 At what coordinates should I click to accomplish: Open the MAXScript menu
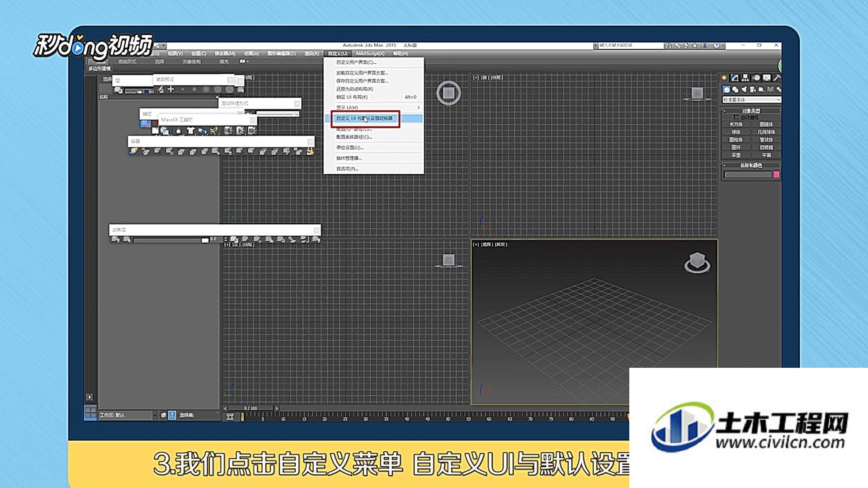[x=370, y=54]
